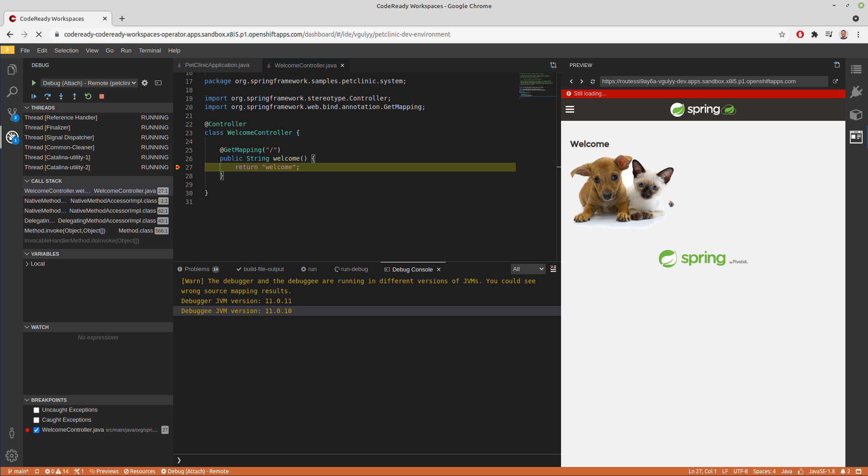The image size is (868, 476).
Task: Uncheck the WelcomeController.java breakpoint
Action: 36,430
